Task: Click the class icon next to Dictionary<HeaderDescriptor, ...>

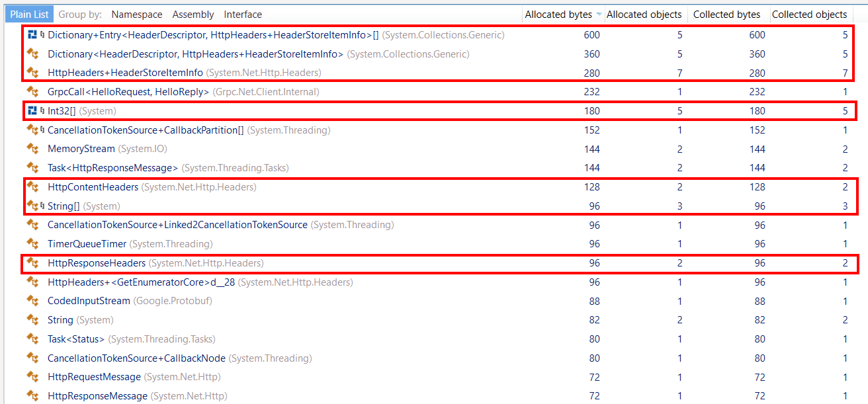Action: pyautogui.click(x=32, y=54)
